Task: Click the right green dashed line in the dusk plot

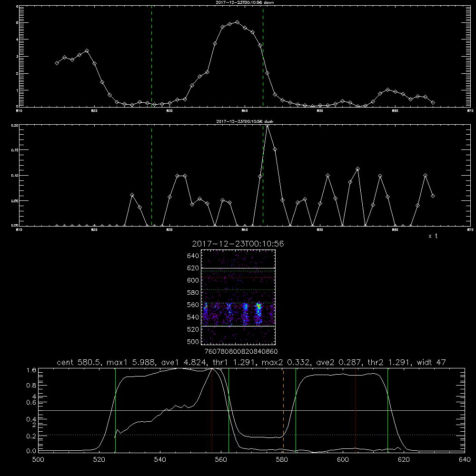Action: tap(263, 175)
